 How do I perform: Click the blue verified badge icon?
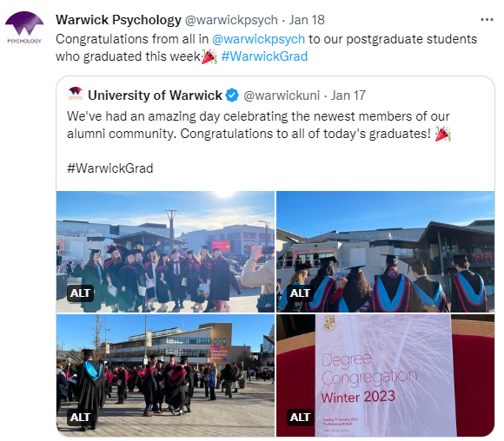click(232, 95)
